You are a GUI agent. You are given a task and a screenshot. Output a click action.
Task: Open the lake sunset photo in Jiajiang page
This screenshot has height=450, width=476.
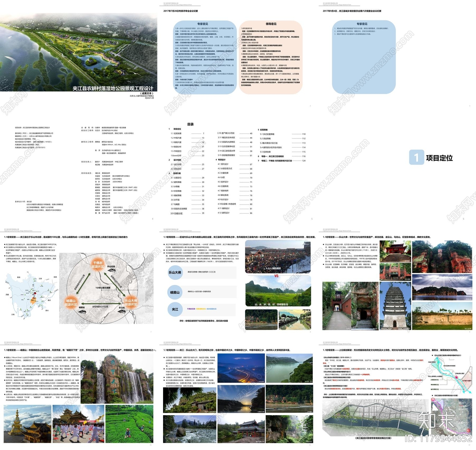tap(241, 399)
